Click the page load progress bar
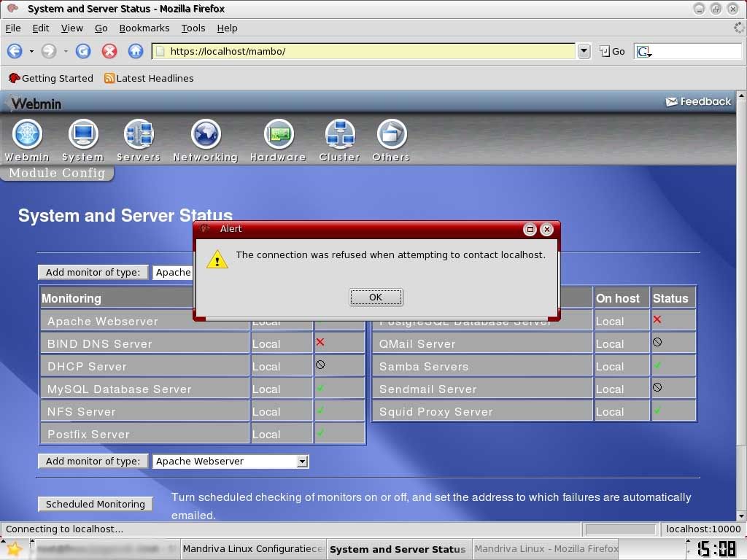This screenshot has width=747, height=560. tap(620, 529)
